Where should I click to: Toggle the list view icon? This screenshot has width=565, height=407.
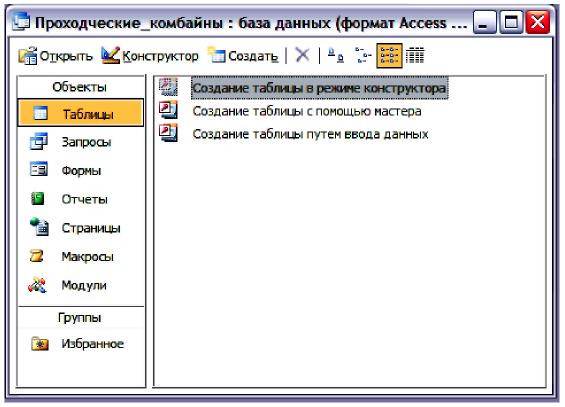(389, 55)
